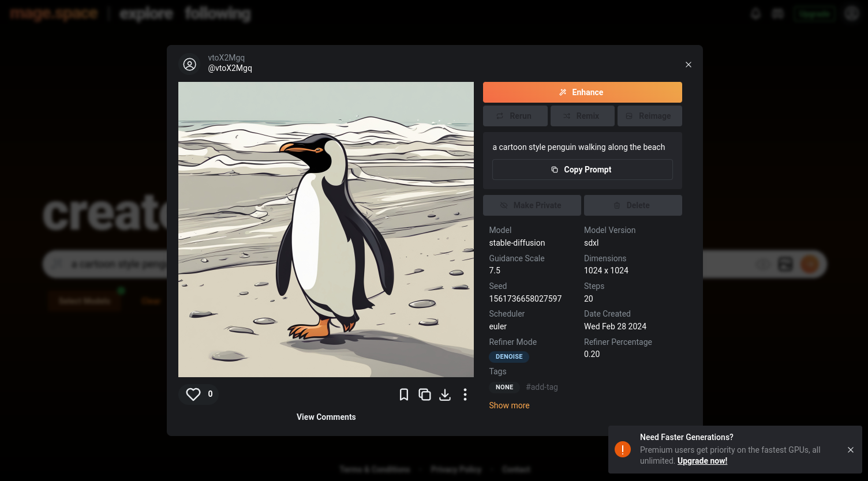Expand details with Show more
Viewport: 868px width, 481px height.
click(x=509, y=405)
